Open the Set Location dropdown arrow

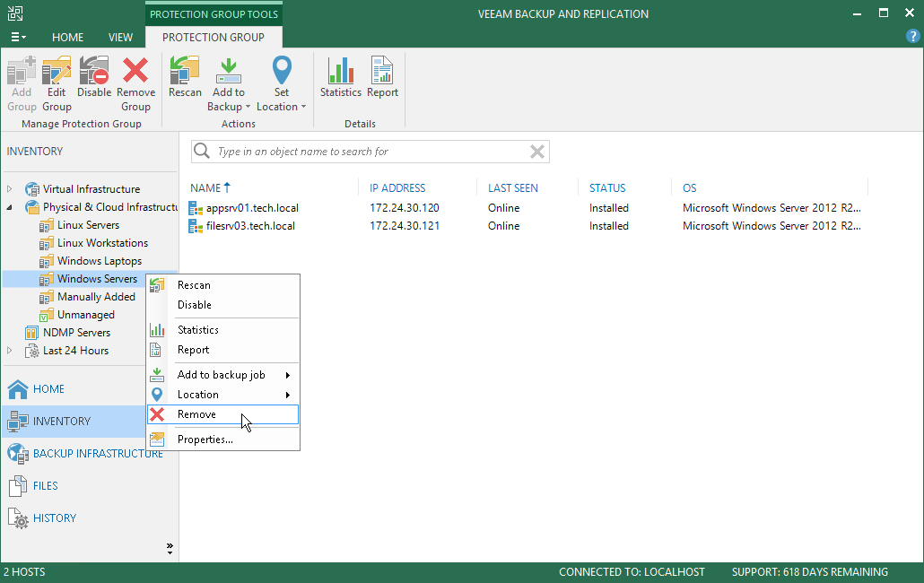pyautogui.click(x=303, y=107)
